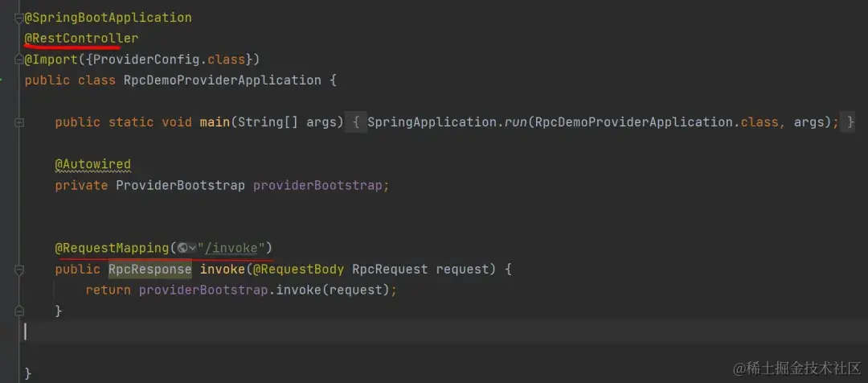Click the static keyword in main
The image size is (868, 383).
[x=131, y=122]
